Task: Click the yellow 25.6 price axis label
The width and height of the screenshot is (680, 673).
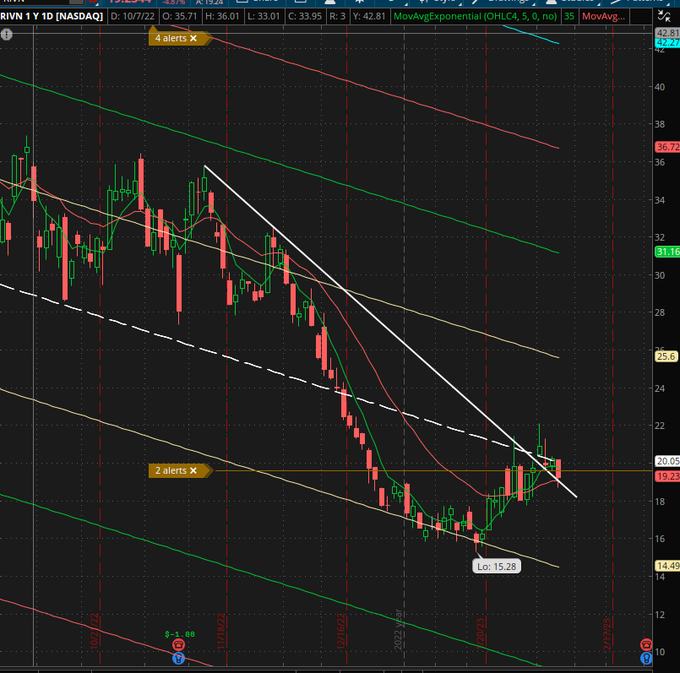Action: click(666, 356)
